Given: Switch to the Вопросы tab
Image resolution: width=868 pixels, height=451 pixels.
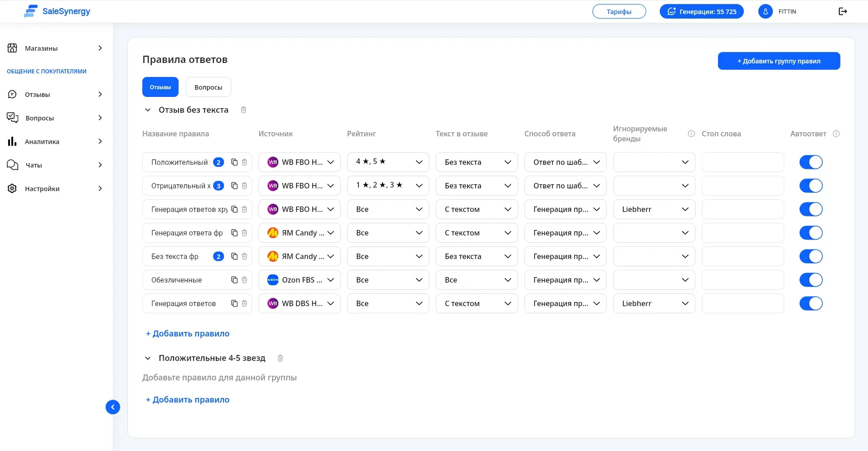Looking at the screenshot, I should [208, 87].
